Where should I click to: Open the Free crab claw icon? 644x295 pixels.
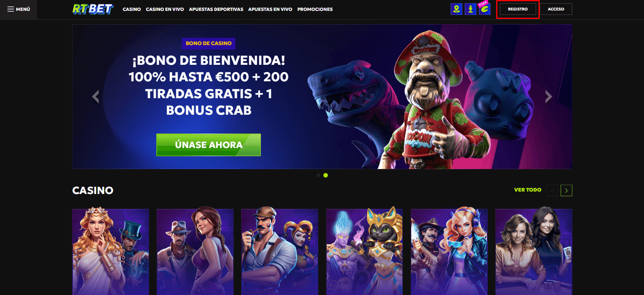485,8
